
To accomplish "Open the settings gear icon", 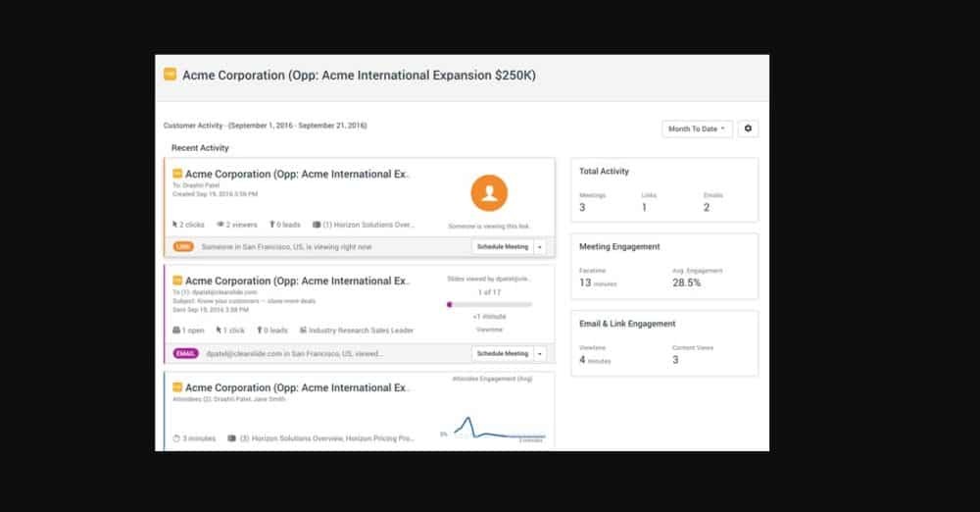I will (x=749, y=128).
